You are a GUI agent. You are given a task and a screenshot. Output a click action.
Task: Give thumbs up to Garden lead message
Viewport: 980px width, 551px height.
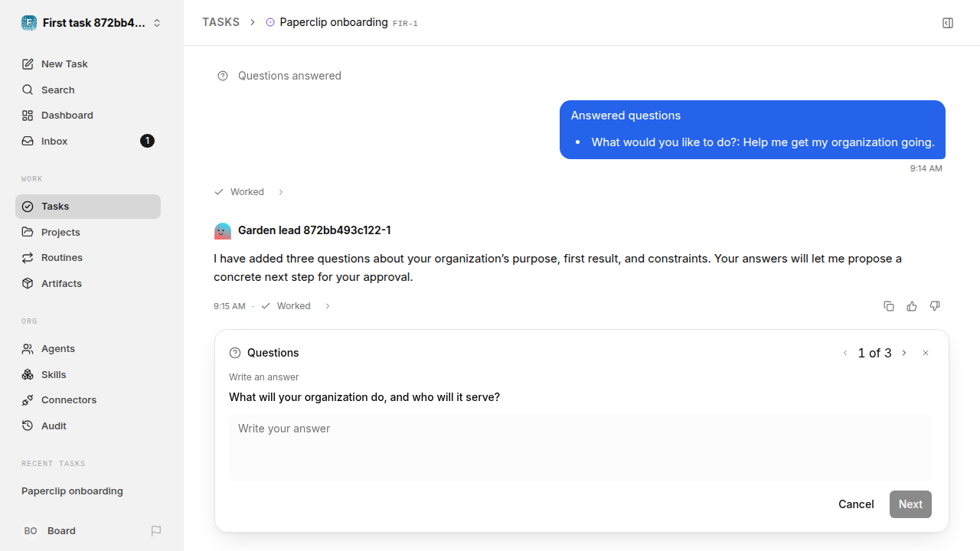[x=912, y=306]
